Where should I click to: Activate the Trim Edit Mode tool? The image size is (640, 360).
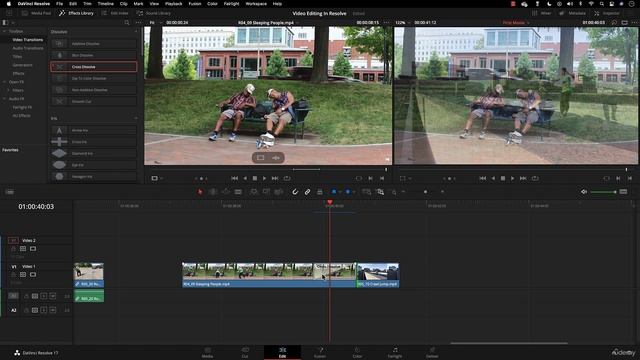[213, 192]
